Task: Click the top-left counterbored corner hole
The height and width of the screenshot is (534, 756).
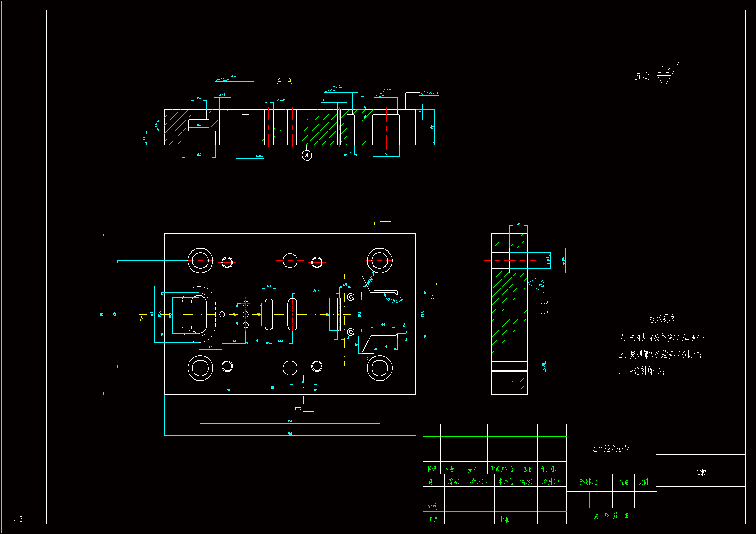Action: click(x=200, y=261)
